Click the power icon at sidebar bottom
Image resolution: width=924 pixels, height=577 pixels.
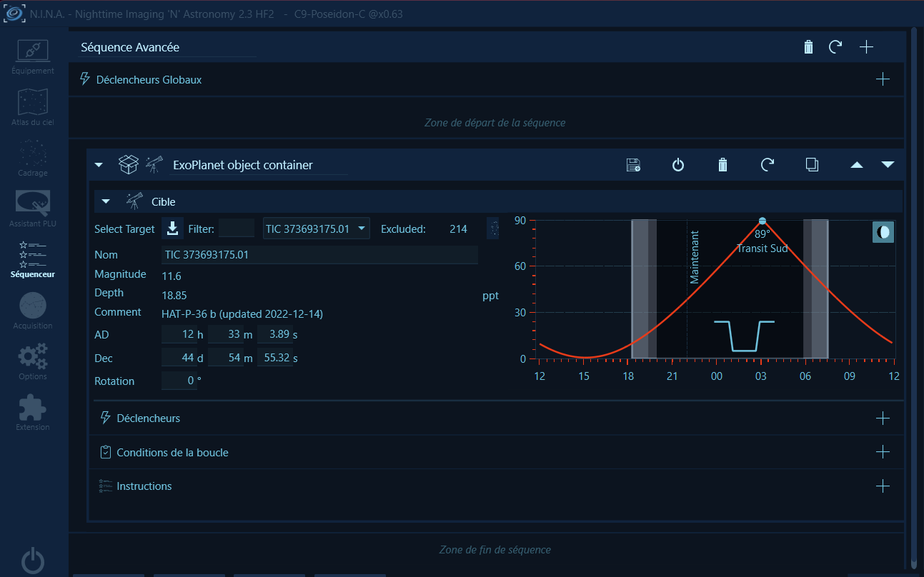pyautogui.click(x=34, y=561)
